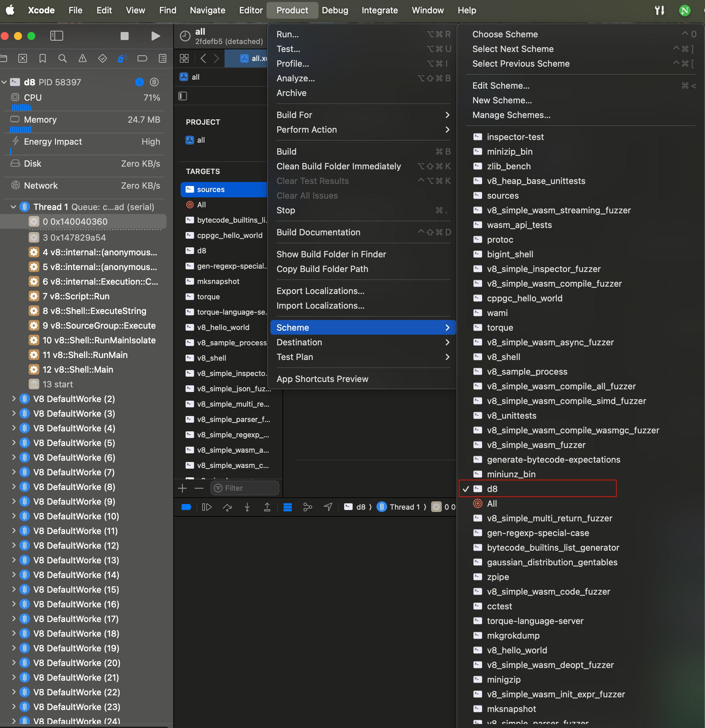Image resolution: width=705 pixels, height=728 pixels.
Task: Select the inspector-test scheme
Action: click(x=581, y=137)
